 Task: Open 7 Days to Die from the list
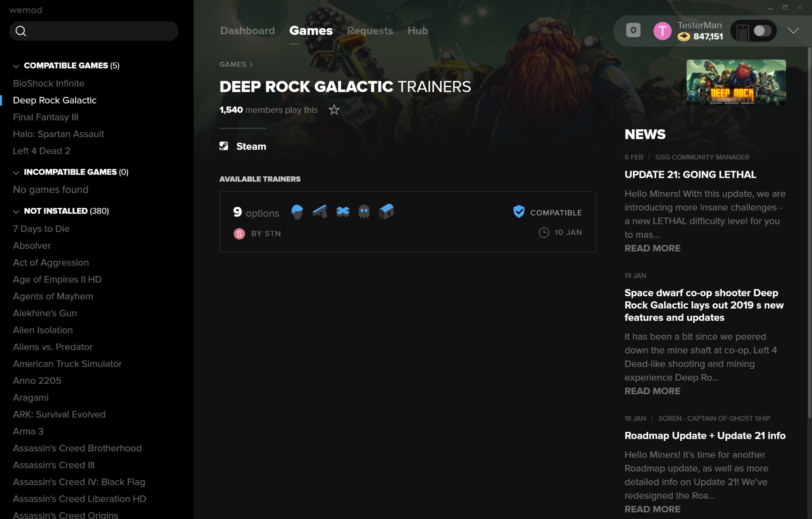coord(41,229)
